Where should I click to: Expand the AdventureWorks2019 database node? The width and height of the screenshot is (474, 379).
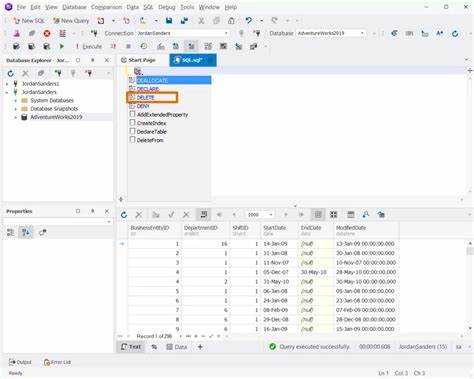click(x=15, y=117)
